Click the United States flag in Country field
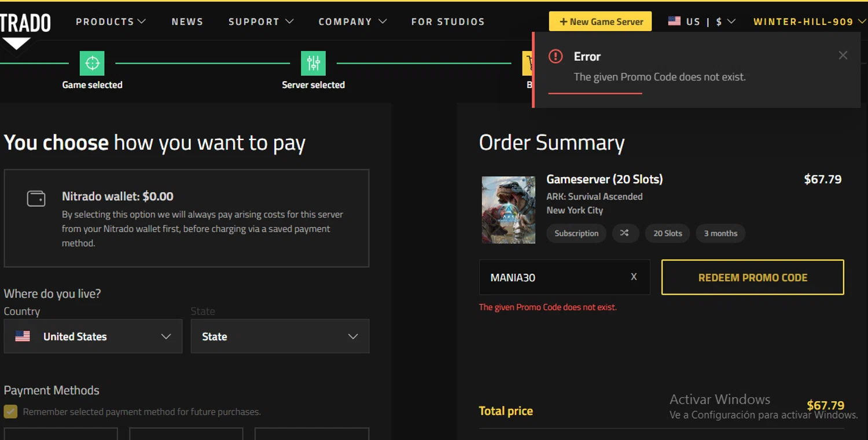 click(23, 336)
